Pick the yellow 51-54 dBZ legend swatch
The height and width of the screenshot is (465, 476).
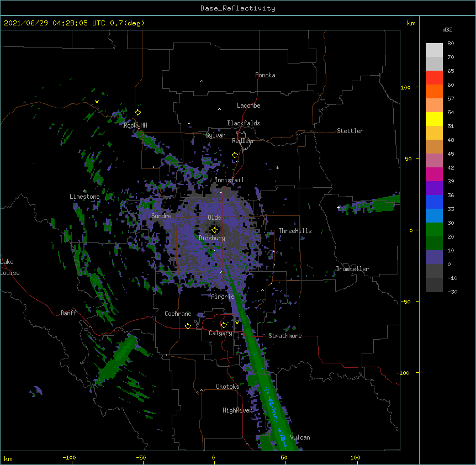434,119
